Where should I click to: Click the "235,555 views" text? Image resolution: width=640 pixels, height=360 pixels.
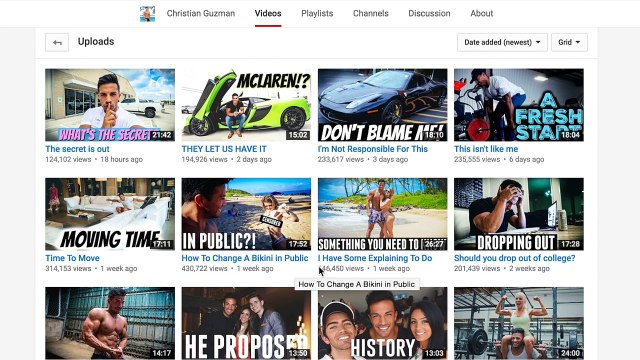[x=477, y=160]
